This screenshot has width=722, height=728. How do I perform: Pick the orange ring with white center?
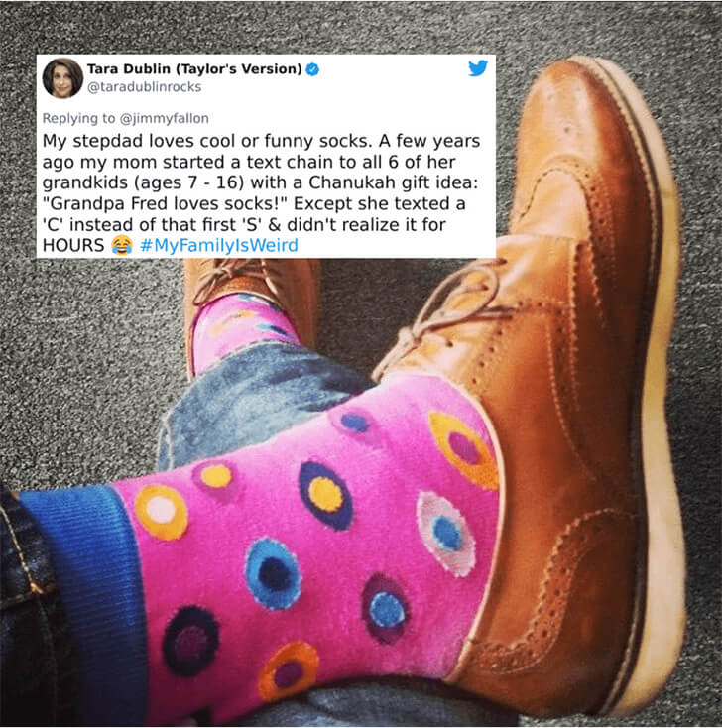pyautogui.click(x=161, y=512)
